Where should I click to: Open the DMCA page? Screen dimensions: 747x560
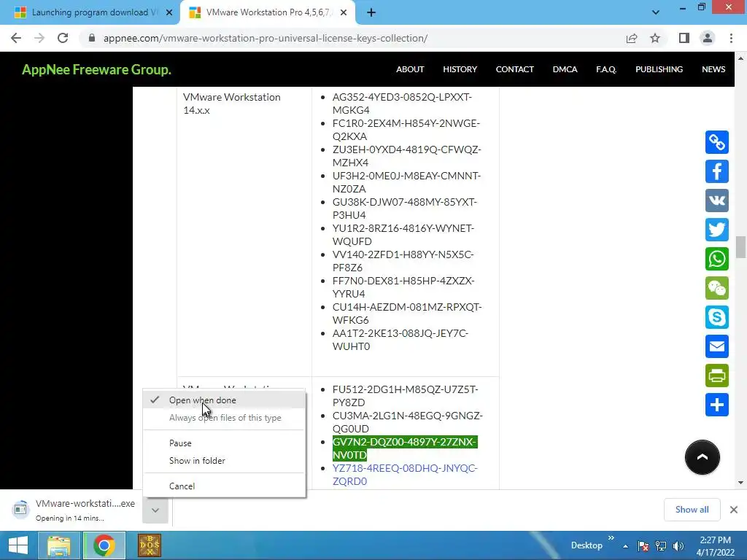(x=565, y=69)
